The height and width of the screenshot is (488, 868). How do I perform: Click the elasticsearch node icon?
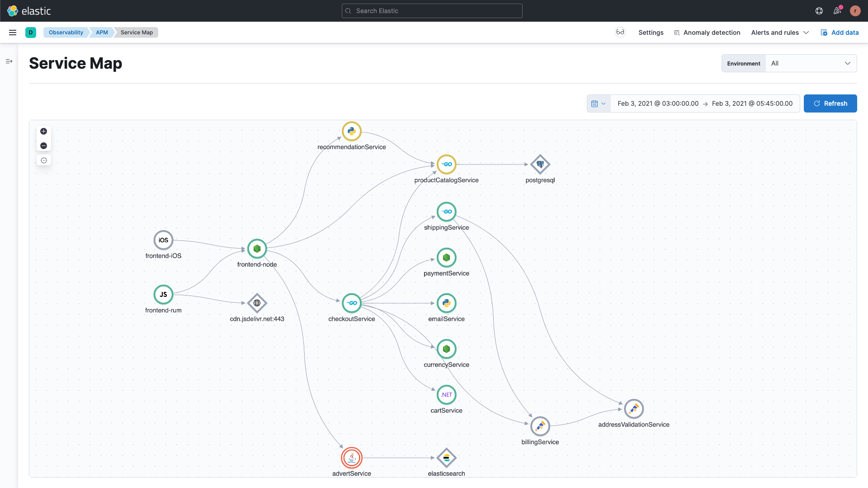446,458
